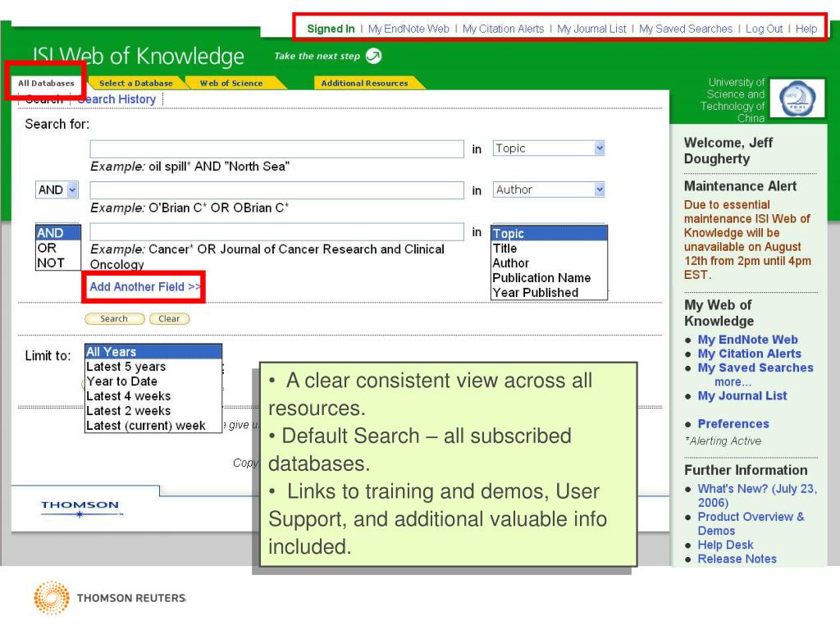Image resolution: width=840 pixels, height=630 pixels.
Task: Choose Year Published in the field list
Action: tap(549, 293)
